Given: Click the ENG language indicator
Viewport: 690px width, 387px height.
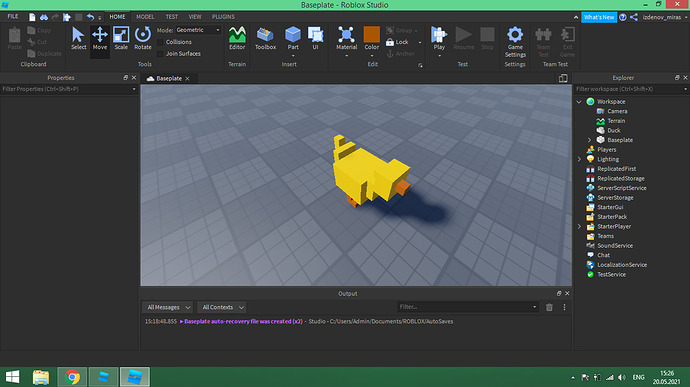Looking at the screenshot, I should (638, 377).
